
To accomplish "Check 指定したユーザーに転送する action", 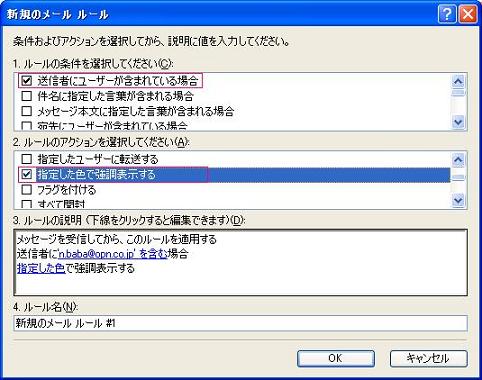I will 26,159.
